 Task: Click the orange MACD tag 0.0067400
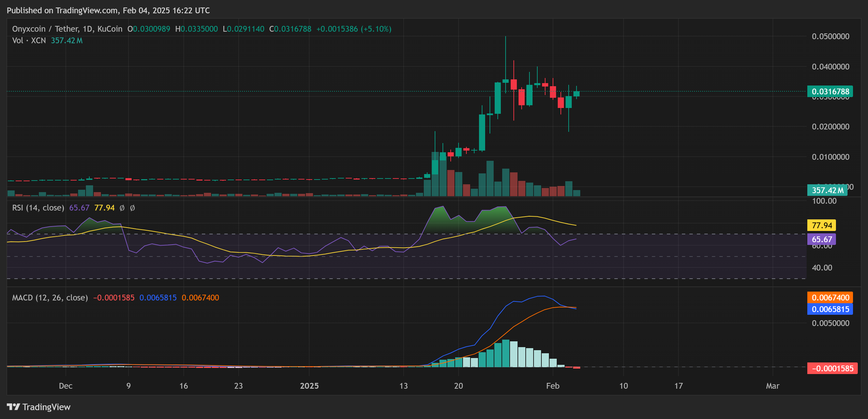830,297
